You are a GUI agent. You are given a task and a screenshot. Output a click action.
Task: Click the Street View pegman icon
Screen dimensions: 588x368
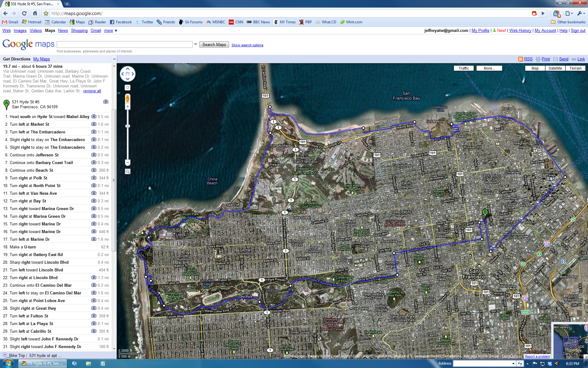[127, 99]
